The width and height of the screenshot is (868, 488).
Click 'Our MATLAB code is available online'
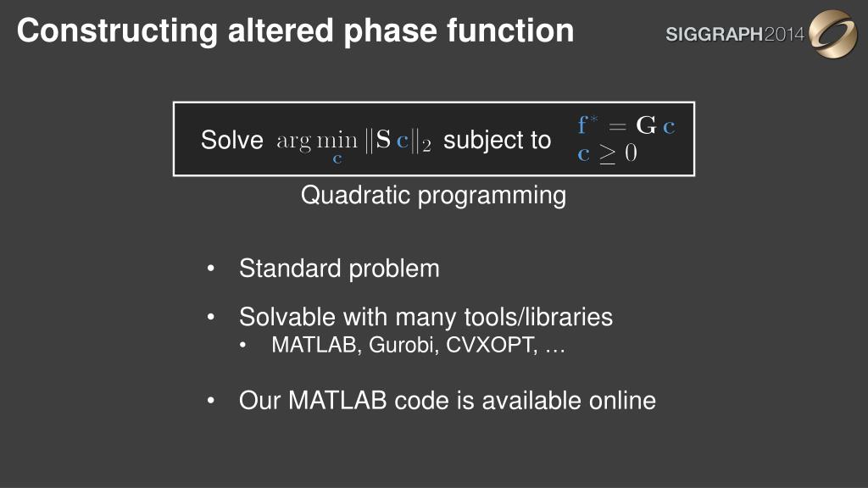[x=448, y=401]
